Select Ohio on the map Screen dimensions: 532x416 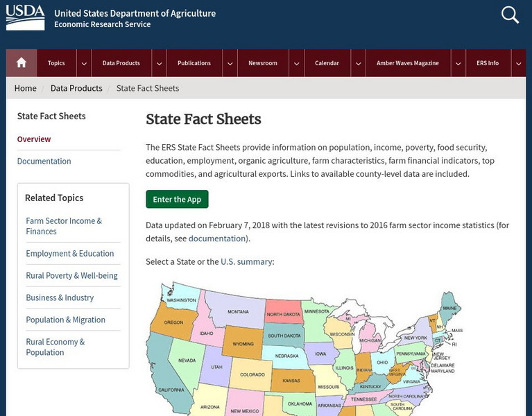coord(382,362)
